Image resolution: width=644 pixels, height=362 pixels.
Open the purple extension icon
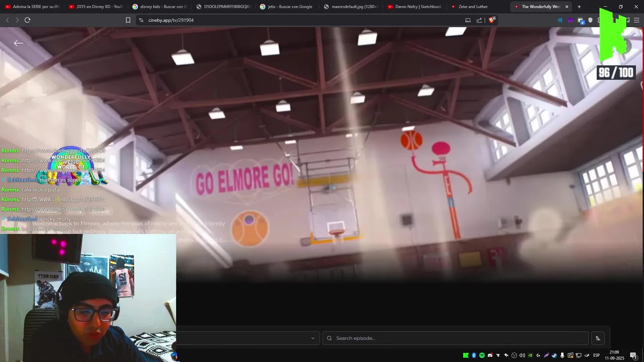coord(571,20)
